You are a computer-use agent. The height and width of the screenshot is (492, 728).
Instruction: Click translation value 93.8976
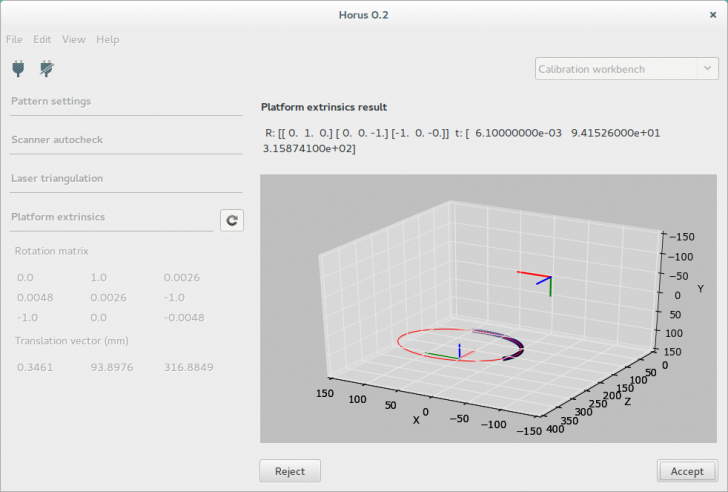(112, 367)
